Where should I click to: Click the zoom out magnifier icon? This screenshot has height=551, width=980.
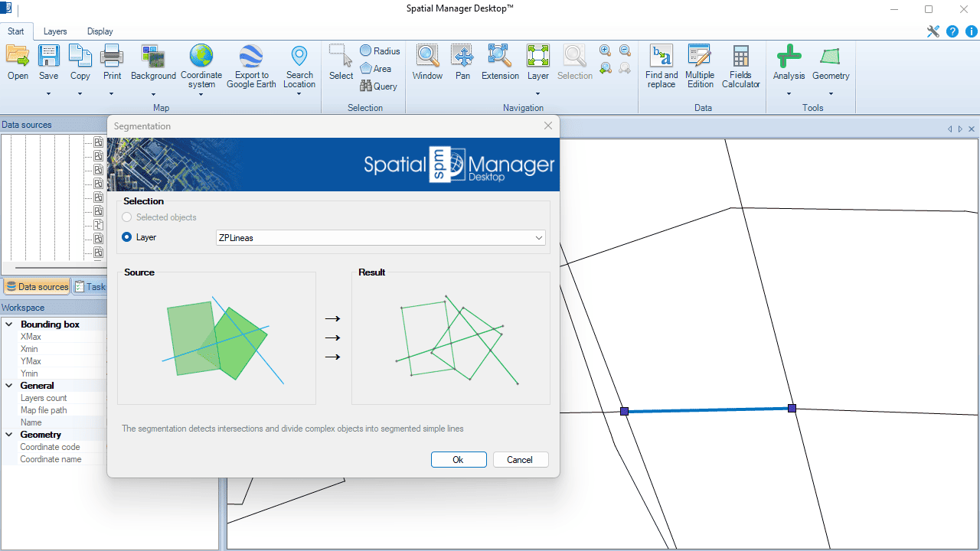[625, 51]
